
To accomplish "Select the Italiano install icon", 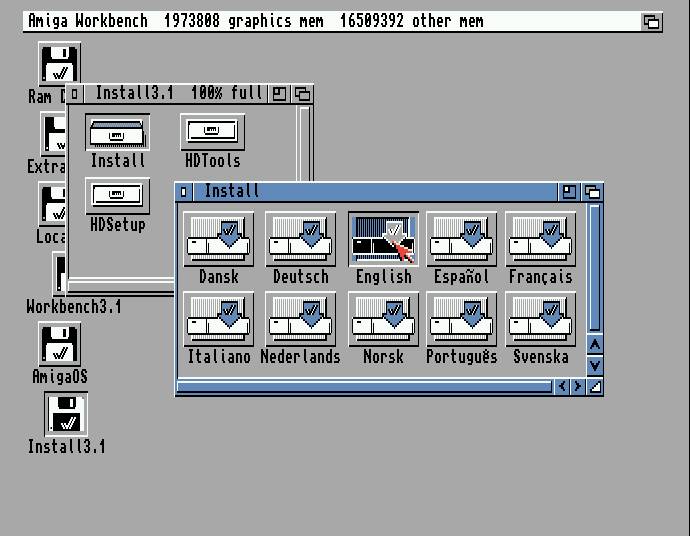I will click(218, 320).
